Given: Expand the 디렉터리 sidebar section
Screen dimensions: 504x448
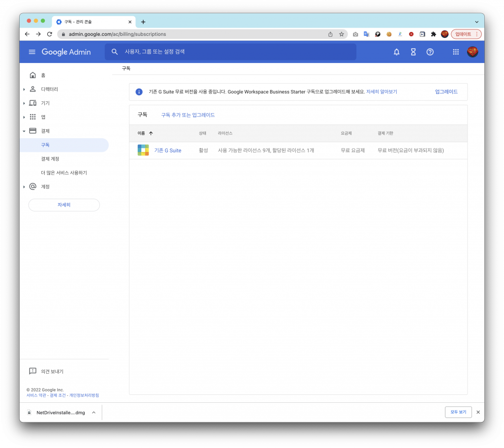Looking at the screenshot, I should pos(24,90).
